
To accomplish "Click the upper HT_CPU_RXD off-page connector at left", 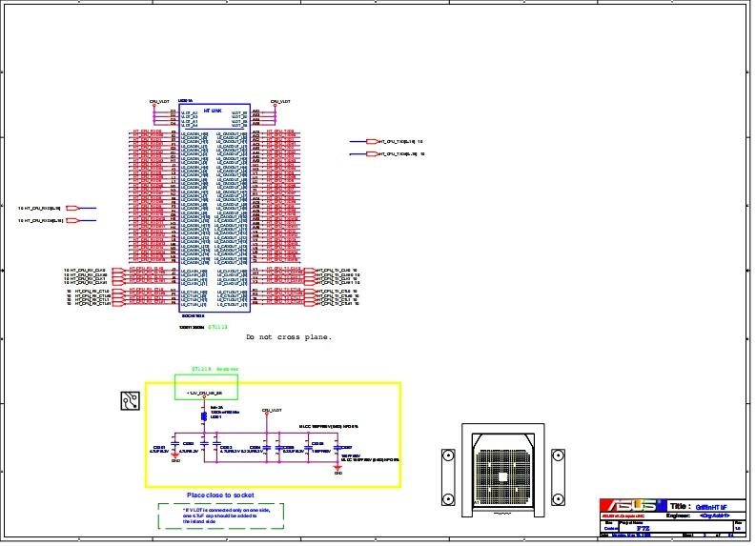I will 86,208.
